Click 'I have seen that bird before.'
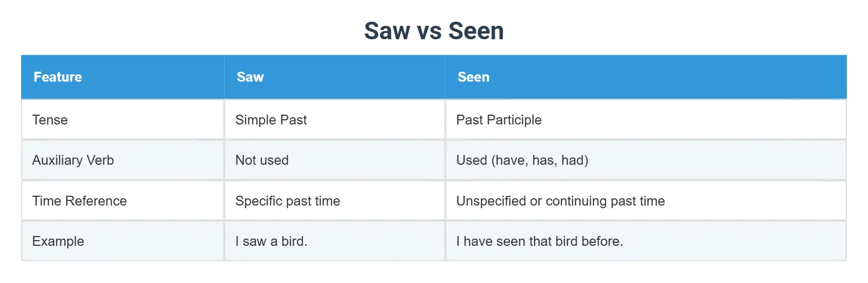Screen dimensions: 868x283 point(539,241)
